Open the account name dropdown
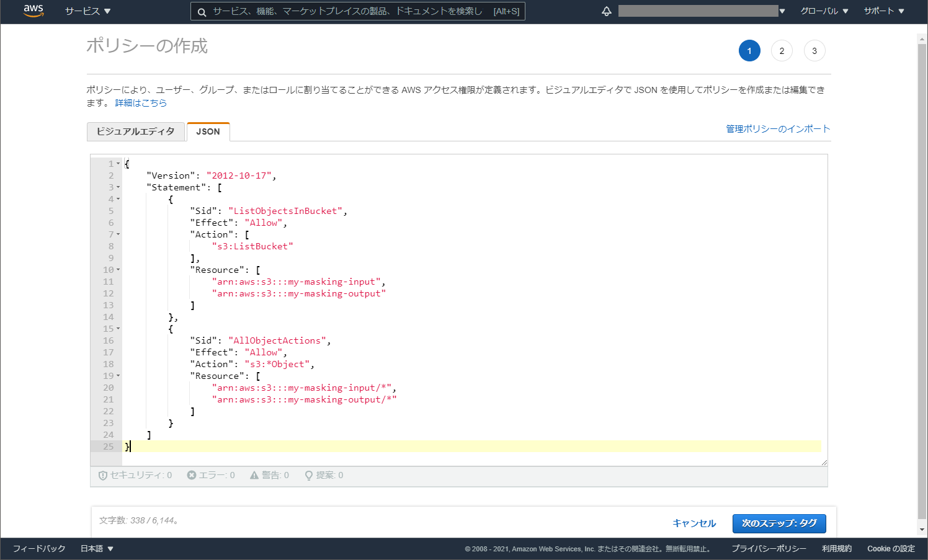 [702, 11]
